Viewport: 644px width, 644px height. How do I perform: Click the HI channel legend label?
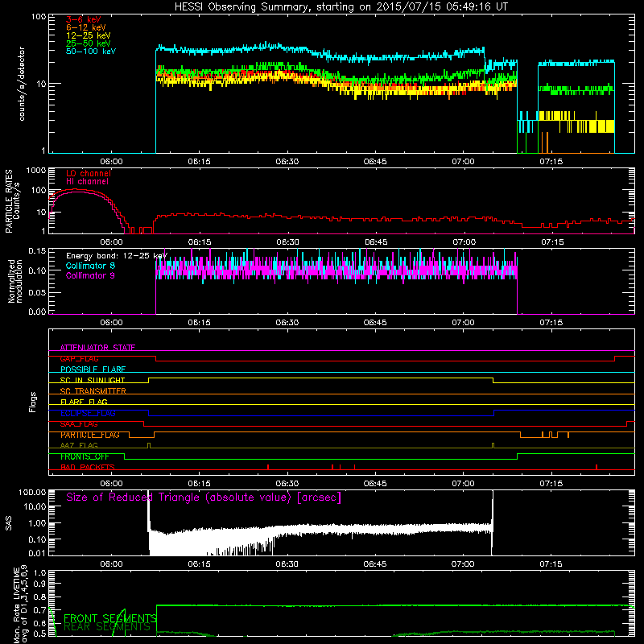tap(87, 181)
